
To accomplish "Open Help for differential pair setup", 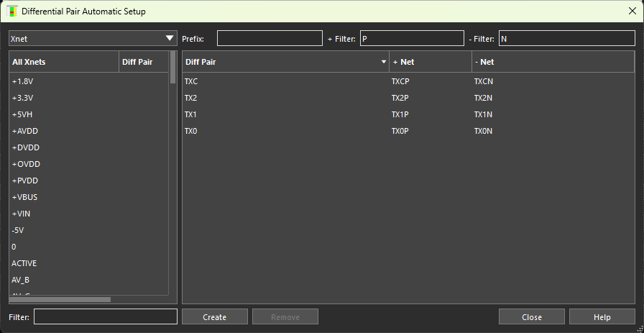I will point(602,317).
